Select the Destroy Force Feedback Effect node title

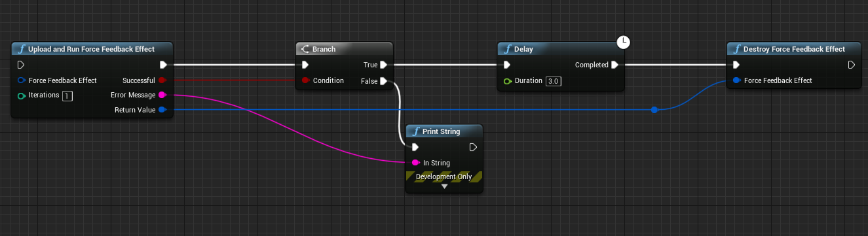[794, 49]
